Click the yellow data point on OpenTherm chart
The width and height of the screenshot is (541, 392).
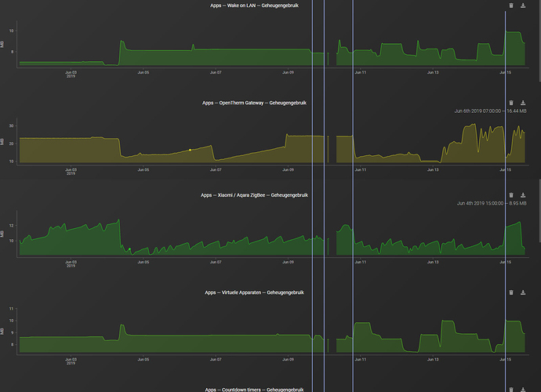(x=190, y=150)
